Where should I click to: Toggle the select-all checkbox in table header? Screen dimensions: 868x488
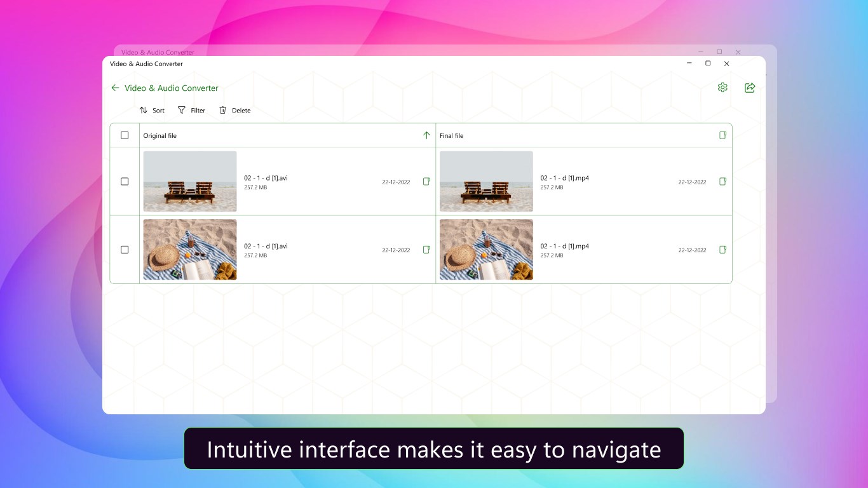click(125, 135)
